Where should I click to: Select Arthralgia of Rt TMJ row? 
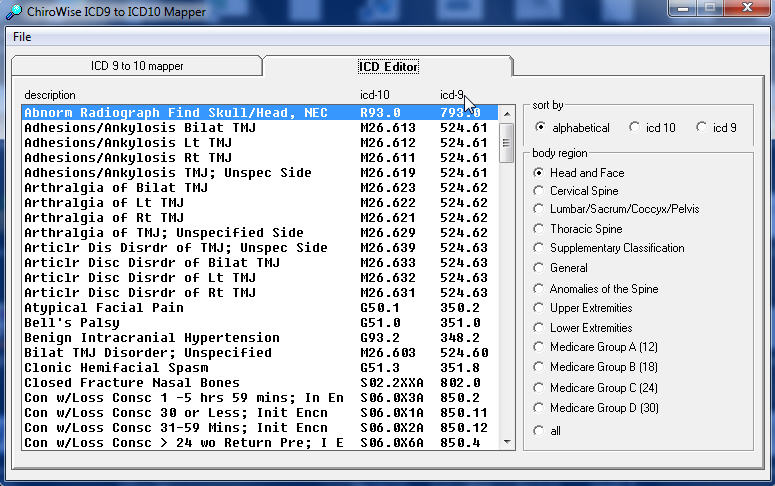(260, 218)
